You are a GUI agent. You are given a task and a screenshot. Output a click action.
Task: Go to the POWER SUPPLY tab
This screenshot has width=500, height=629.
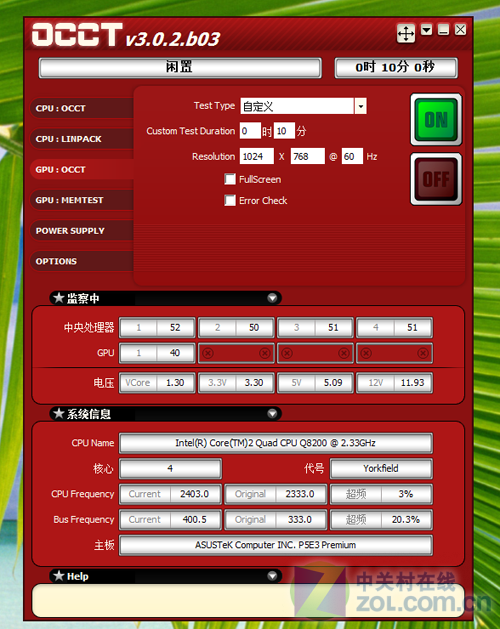81,231
